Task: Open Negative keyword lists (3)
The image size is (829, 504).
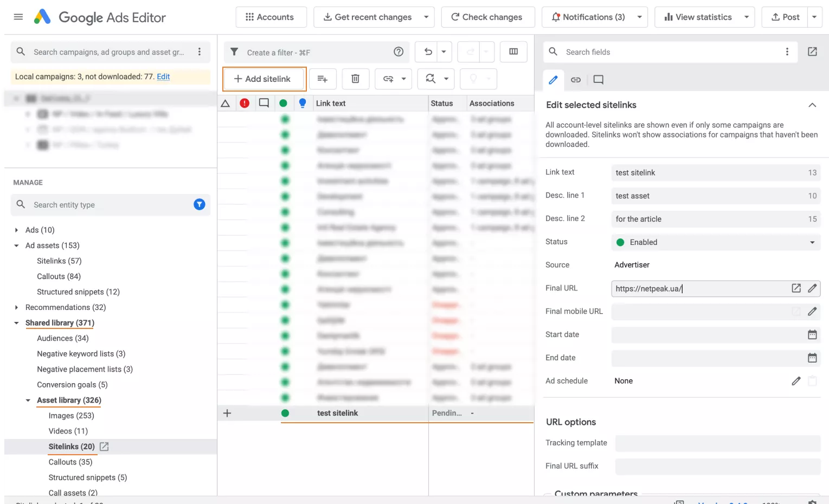Action: [81, 354]
